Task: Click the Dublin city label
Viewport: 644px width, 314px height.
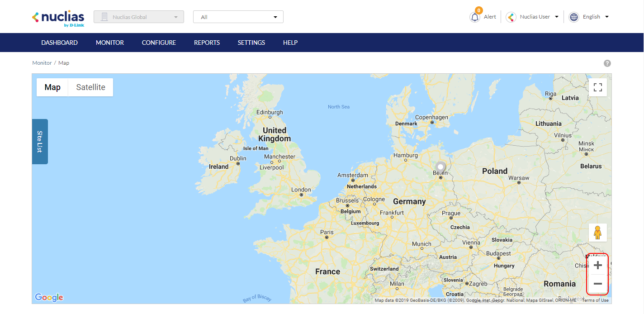Action: click(238, 158)
